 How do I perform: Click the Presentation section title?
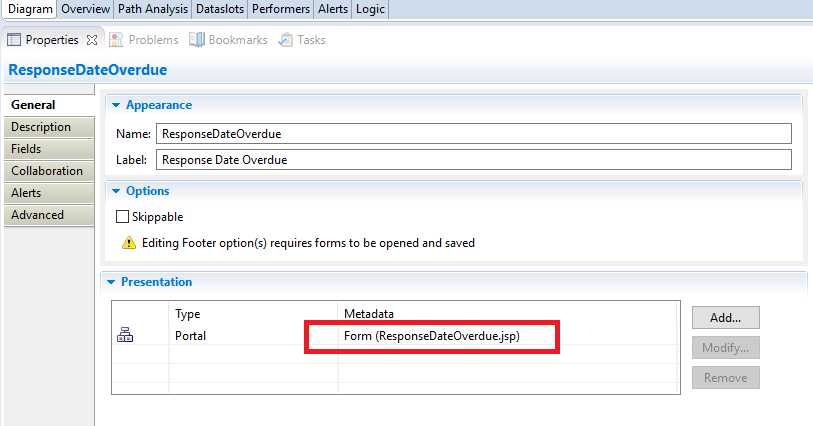point(157,282)
